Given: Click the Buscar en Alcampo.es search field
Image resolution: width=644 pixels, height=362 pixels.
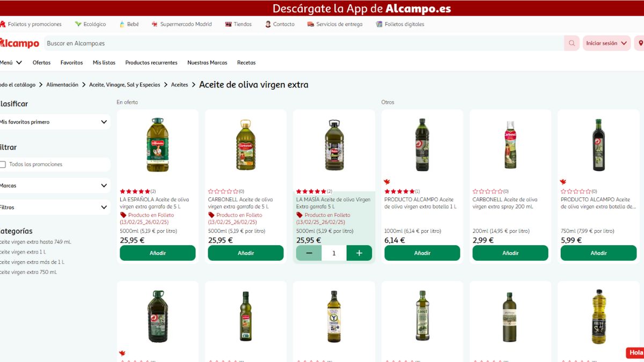Looking at the screenshot, I should click(x=303, y=43).
